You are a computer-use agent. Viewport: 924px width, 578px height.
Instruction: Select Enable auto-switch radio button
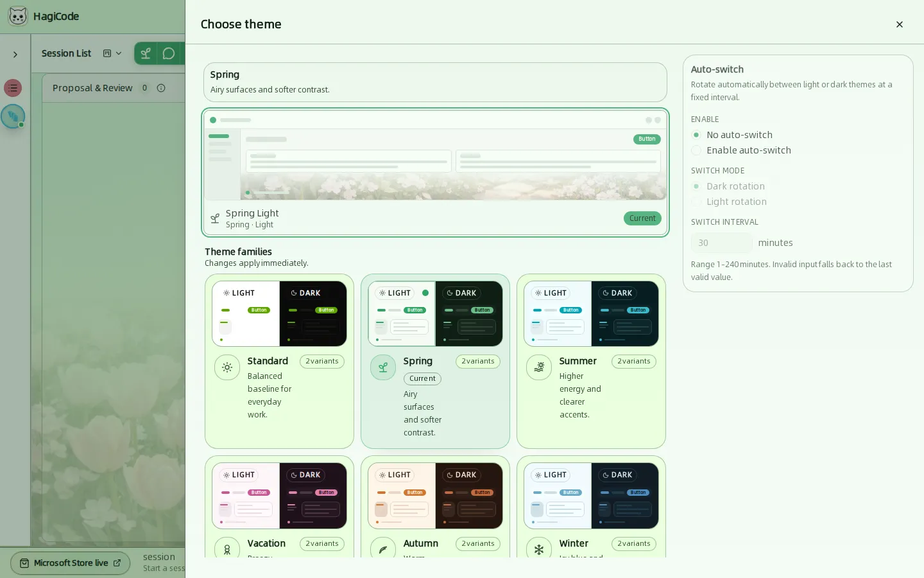696,150
